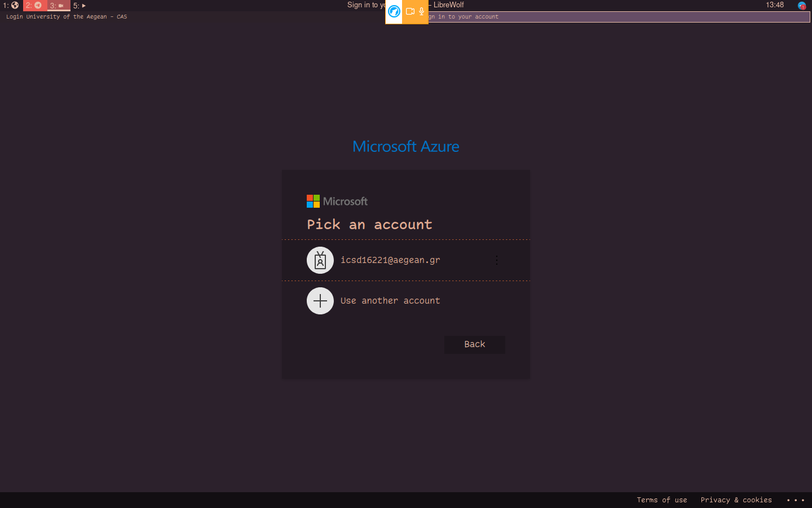Click the orange microphone icon at the top

[422, 11]
